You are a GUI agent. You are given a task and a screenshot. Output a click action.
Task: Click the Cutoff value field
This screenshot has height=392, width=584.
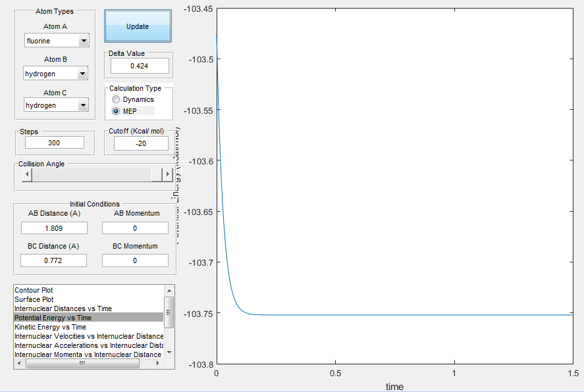tap(141, 143)
